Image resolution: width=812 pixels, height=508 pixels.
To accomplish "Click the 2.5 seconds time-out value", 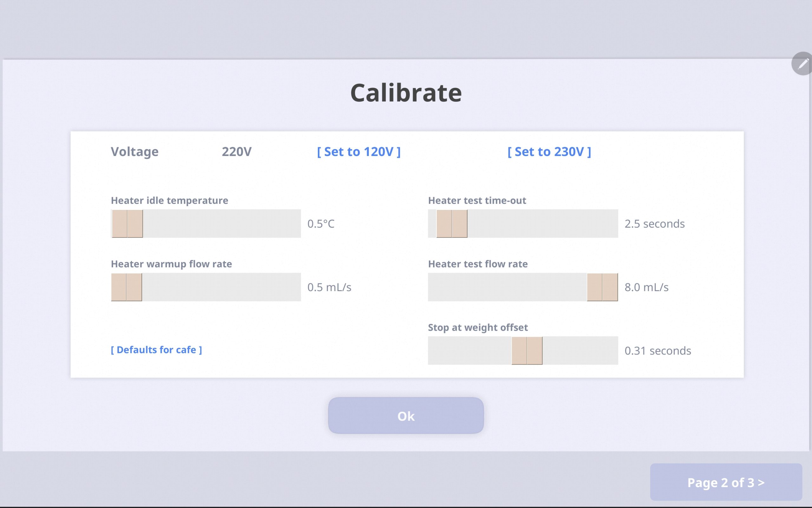I will pyautogui.click(x=654, y=224).
